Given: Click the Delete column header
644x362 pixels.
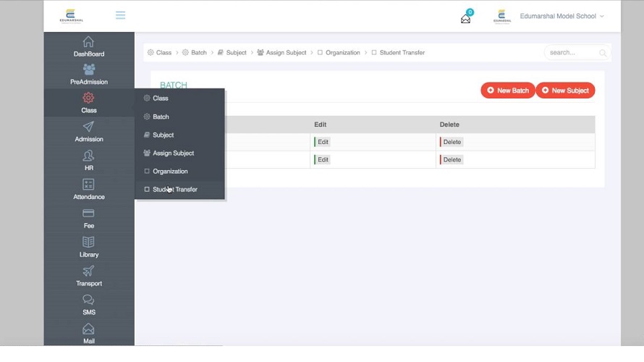Looking at the screenshot, I should pos(449,125).
